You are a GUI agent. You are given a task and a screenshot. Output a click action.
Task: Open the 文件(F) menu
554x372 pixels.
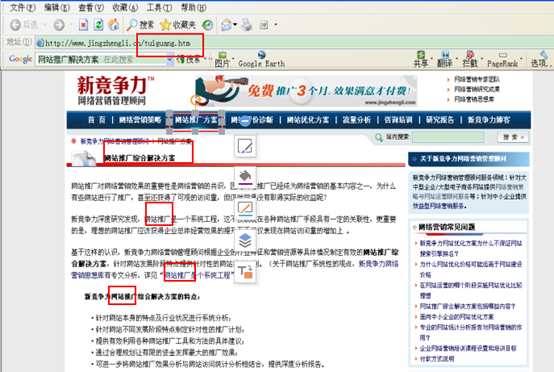point(23,7)
